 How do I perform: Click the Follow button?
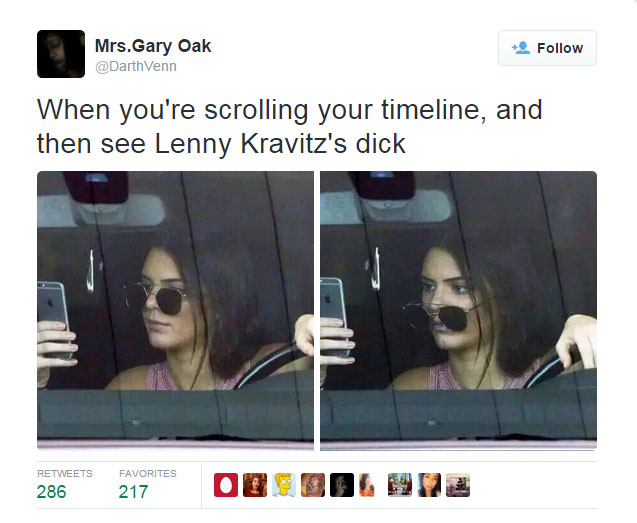tap(547, 48)
